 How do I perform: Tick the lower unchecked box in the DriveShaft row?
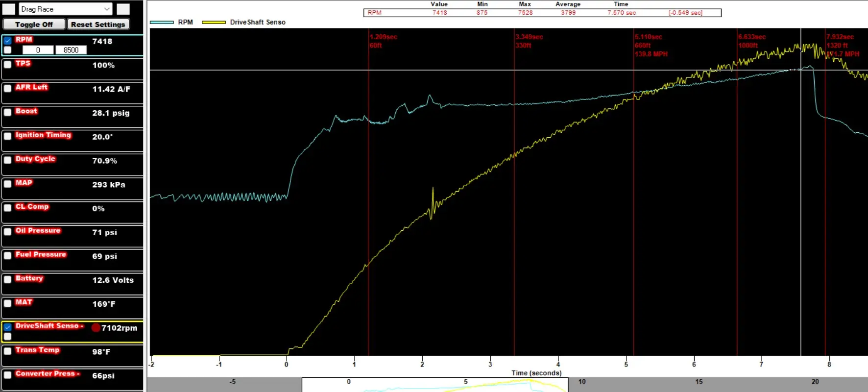tap(8, 337)
